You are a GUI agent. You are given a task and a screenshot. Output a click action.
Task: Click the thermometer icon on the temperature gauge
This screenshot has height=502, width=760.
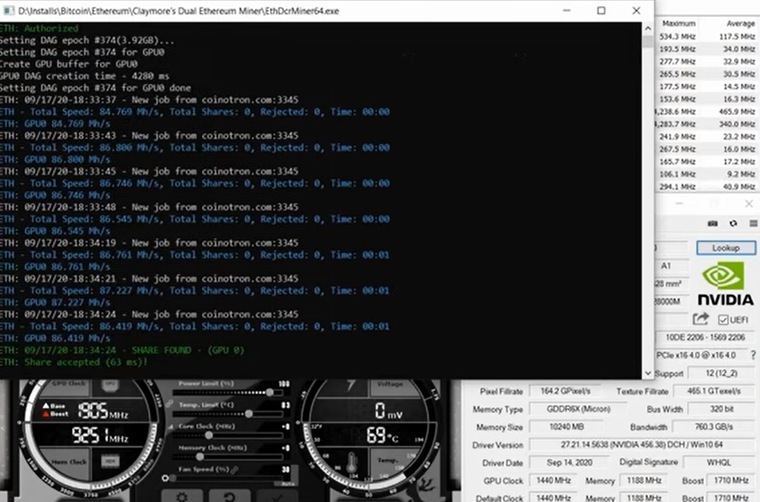click(x=352, y=463)
